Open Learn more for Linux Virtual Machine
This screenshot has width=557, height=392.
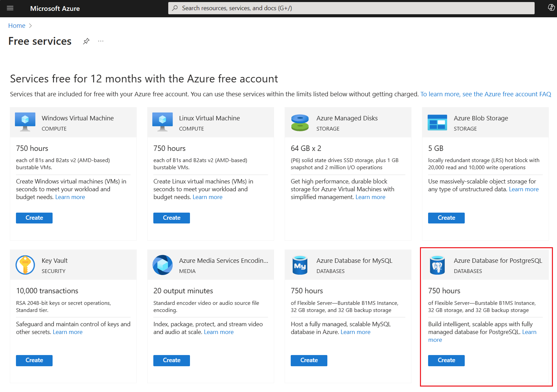pos(208,197)
